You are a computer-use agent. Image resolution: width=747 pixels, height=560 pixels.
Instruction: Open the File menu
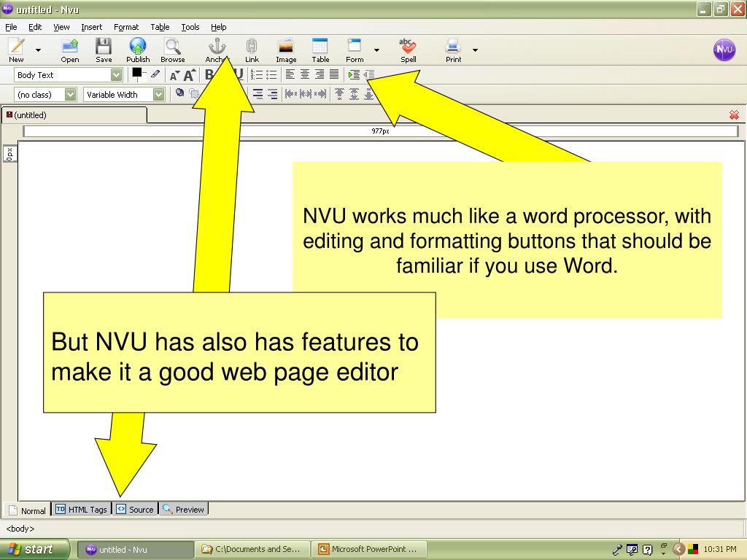click(x=11, y=27)
